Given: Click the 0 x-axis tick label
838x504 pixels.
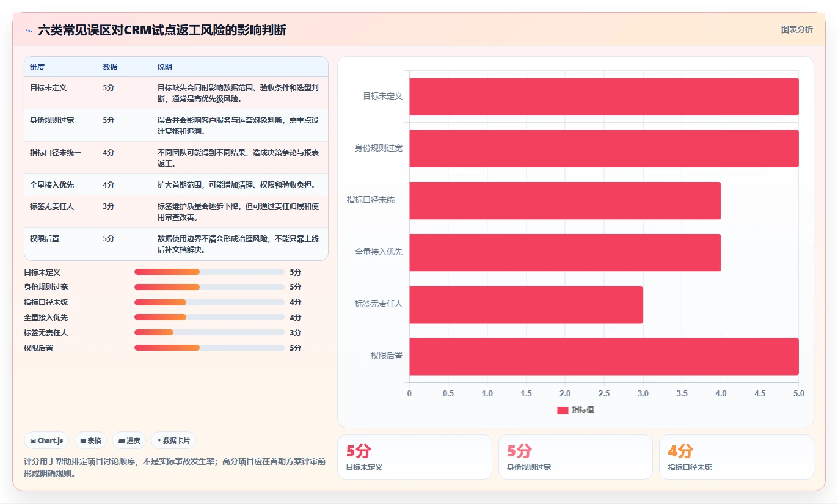Looking at the screenshot, I should pos(409,394).
